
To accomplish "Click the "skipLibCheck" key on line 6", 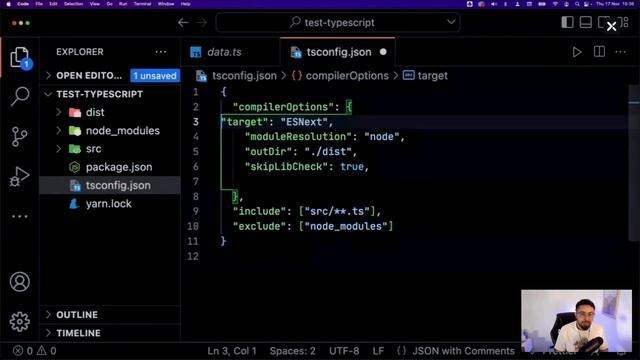I will point(286,167).
